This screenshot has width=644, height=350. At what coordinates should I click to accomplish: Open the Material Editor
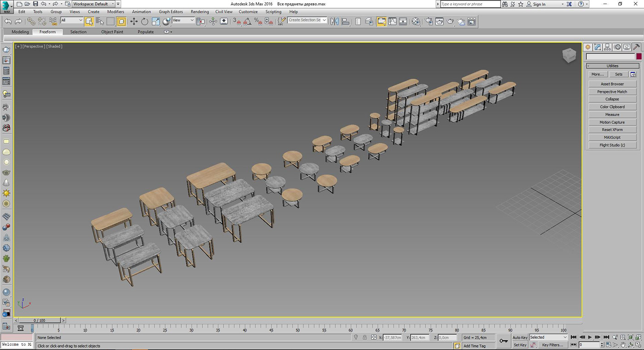(416, 21)
